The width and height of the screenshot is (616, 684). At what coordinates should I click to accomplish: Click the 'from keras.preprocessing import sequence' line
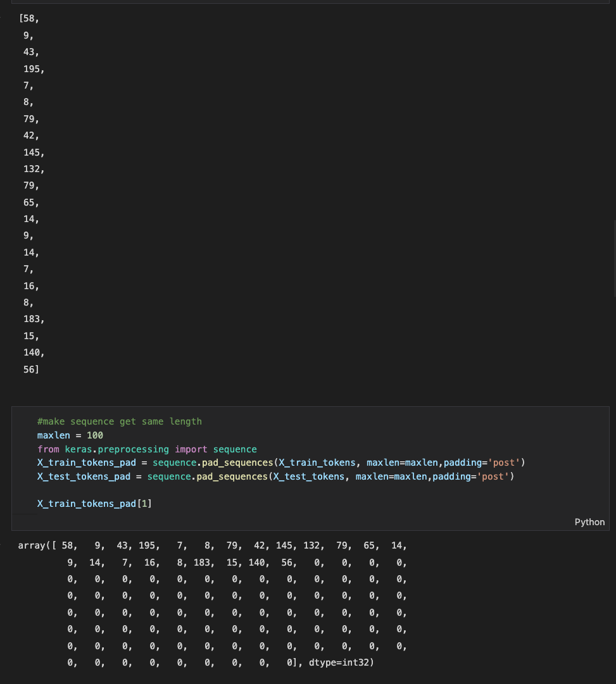[147, 449]
